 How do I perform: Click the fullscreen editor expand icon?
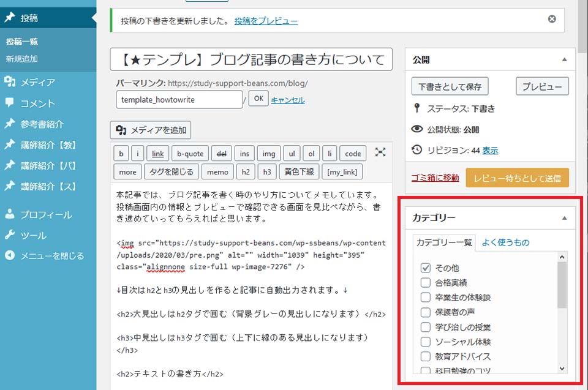[x=380, y=153]
